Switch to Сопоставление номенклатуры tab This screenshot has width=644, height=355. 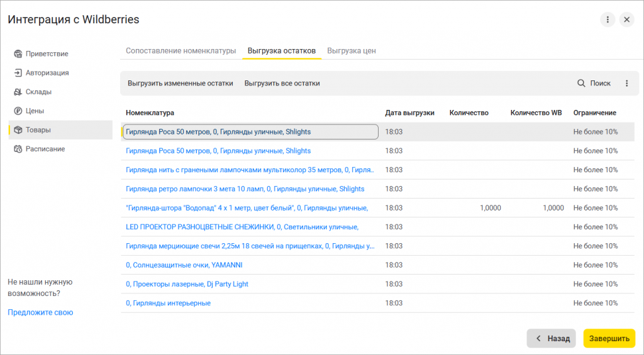(x=180, y=51)
